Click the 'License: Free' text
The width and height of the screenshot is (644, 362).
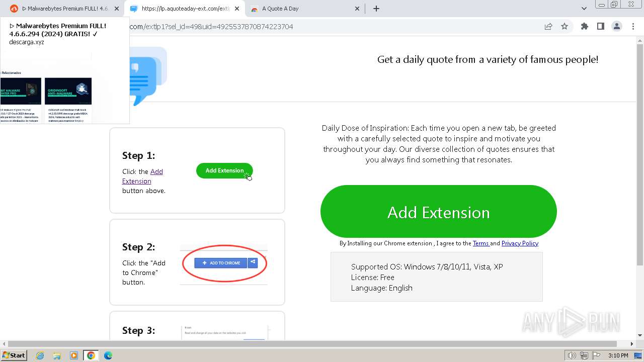(372, 277)
